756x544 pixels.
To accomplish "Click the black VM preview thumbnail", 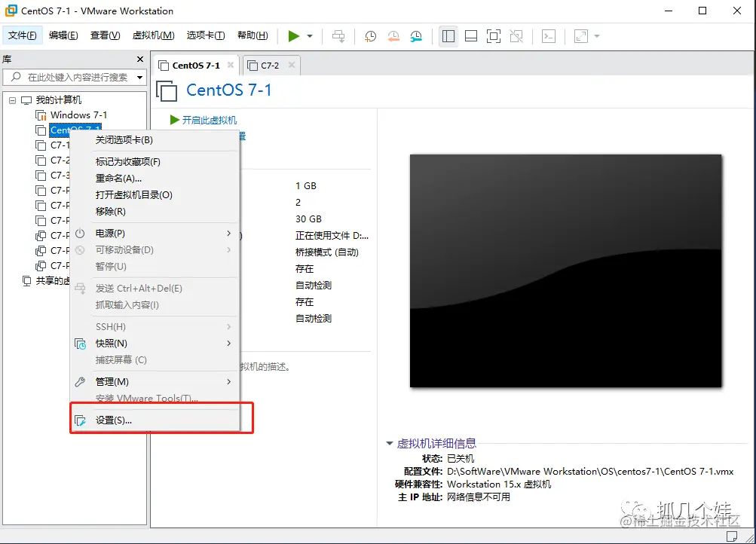I will [565, 270].
